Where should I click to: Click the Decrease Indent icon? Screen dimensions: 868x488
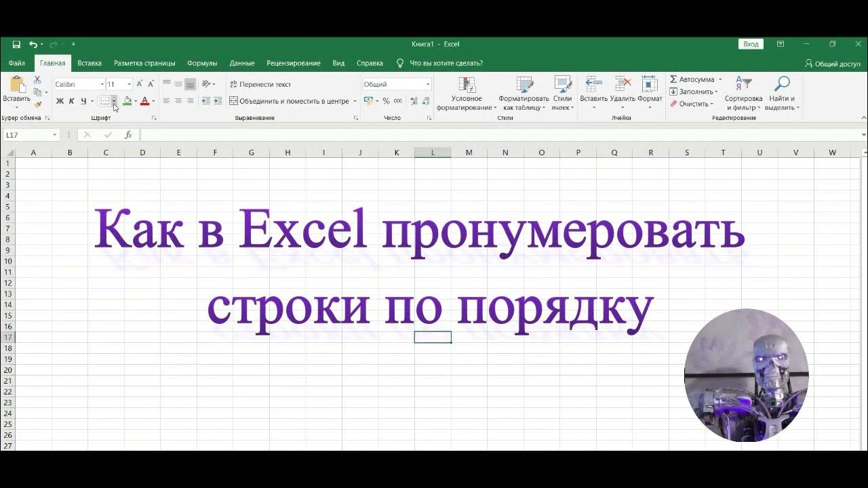(206, 101)
